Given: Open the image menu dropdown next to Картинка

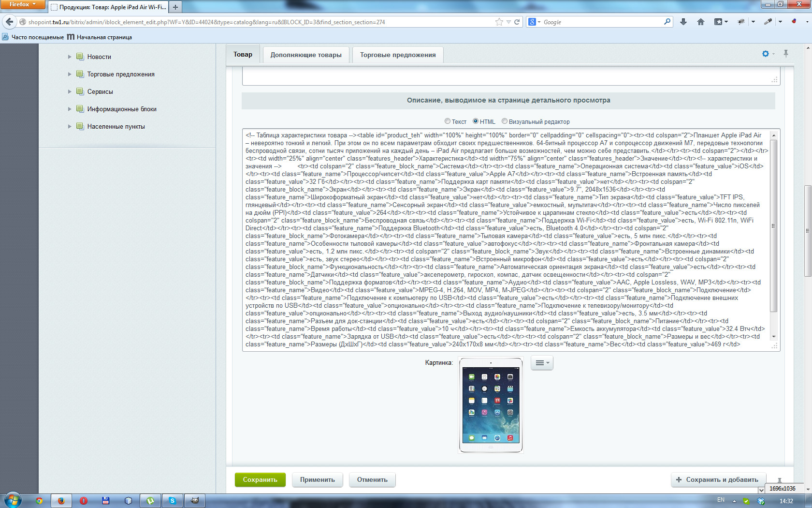Looking at the screenshot, I should tap(542, 363).
